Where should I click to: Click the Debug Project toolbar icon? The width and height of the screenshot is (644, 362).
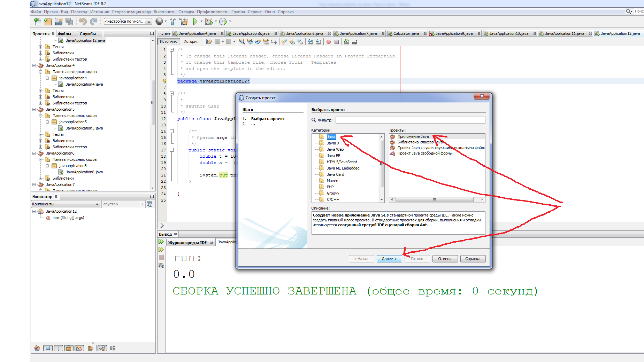click(209, 22)
